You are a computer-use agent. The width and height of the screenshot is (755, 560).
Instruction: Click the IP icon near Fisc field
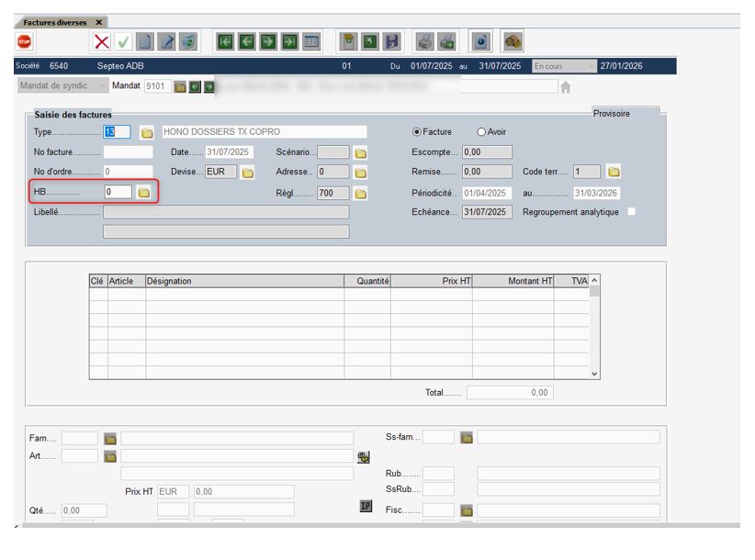[x=366, y=506]
